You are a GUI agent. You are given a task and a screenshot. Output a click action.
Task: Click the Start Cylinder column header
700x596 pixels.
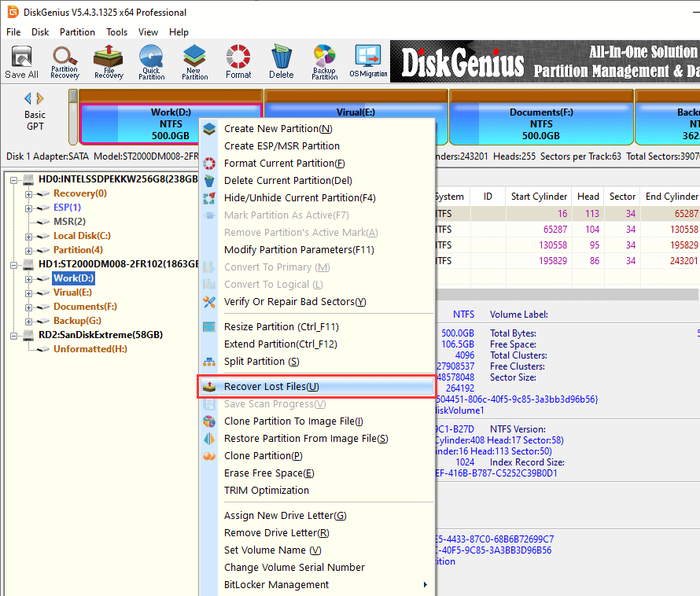539,197
